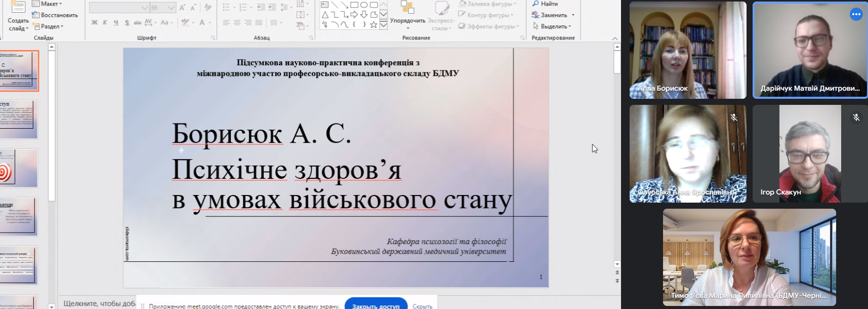The image size is (868, 309).
Task: Clear all formatting with the eraser icon
Action: point(208,8)
